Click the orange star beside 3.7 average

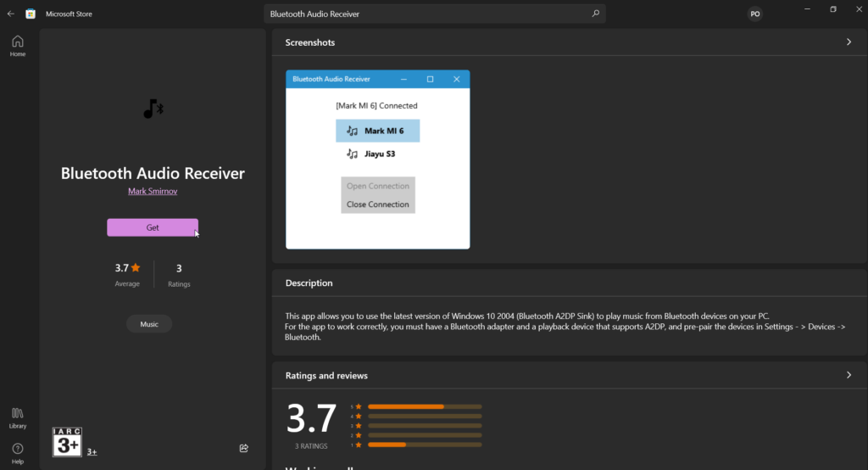tap(136, 268)
